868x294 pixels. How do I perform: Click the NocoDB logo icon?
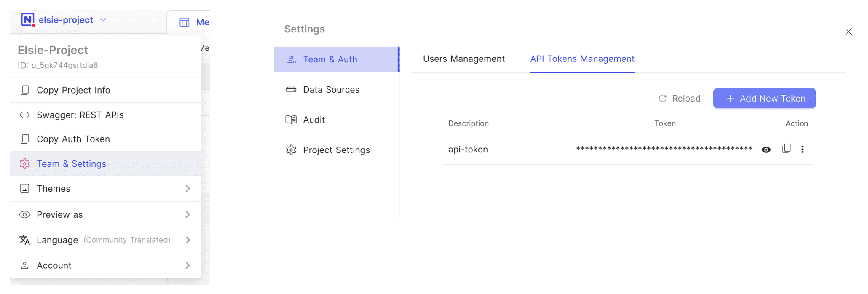[x=27, y=19]
